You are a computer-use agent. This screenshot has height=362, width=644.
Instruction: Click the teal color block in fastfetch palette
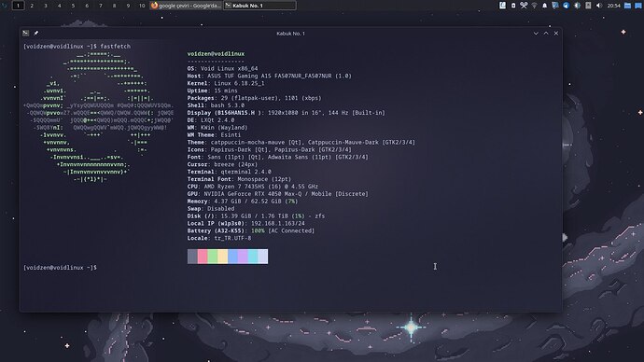(x=253, y=257)
